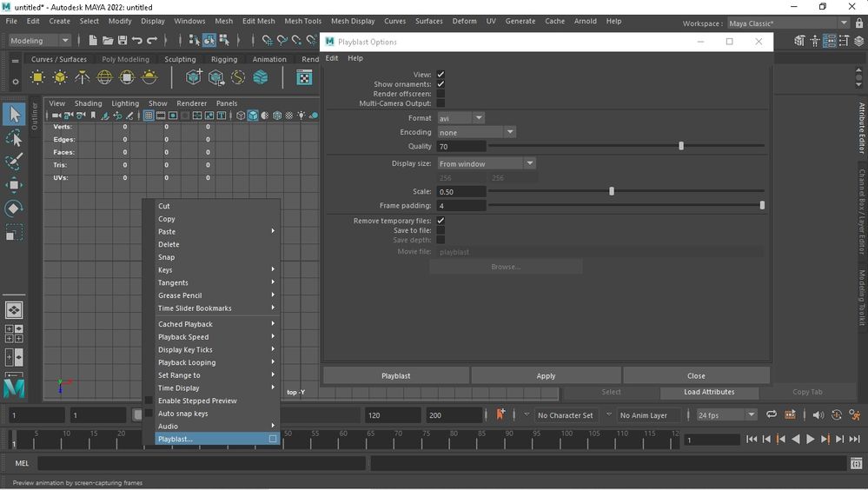Enable Render offscreen checkbox
868x490 pixels.
pos(441,94)
